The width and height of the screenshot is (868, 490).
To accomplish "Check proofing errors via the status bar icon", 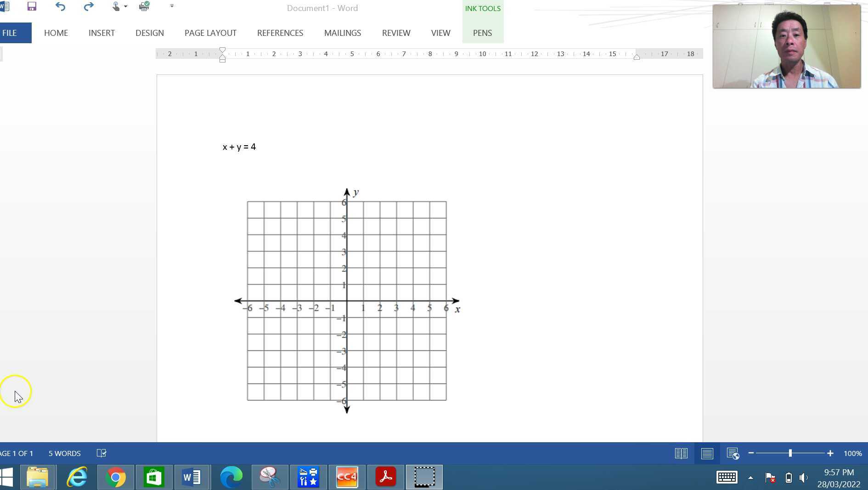I will [x=101, y=453].
